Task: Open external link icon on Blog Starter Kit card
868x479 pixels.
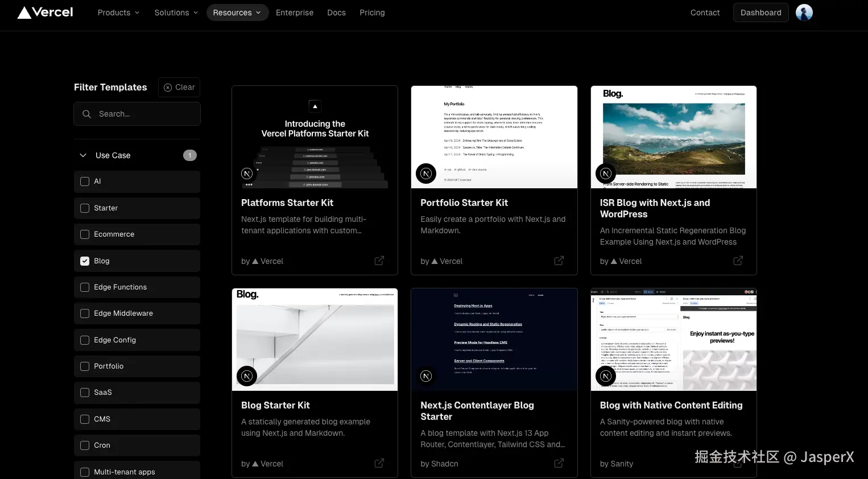Action: 379,463
